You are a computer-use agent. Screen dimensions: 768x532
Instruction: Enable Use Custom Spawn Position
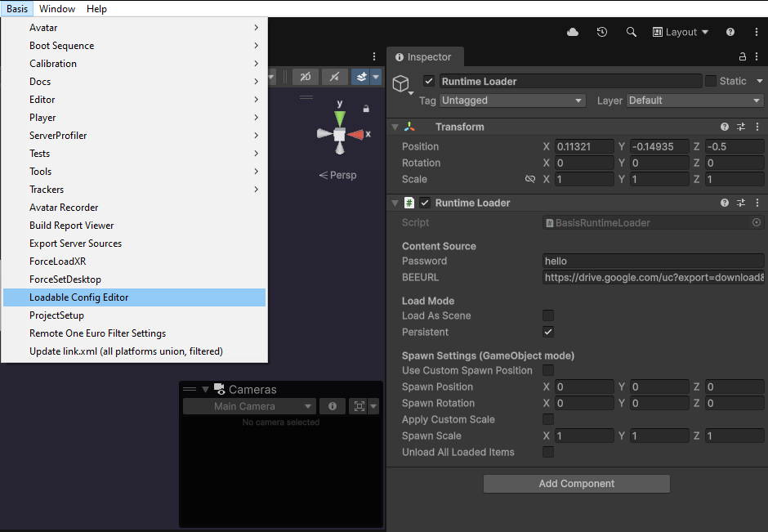pyautogui.click(x=548, y=370)
